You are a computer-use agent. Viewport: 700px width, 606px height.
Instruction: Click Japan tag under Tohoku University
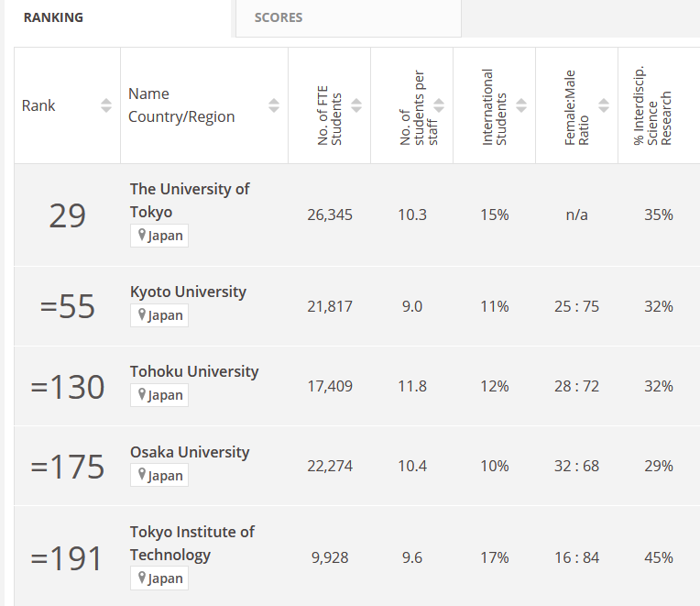pos(159,395)
